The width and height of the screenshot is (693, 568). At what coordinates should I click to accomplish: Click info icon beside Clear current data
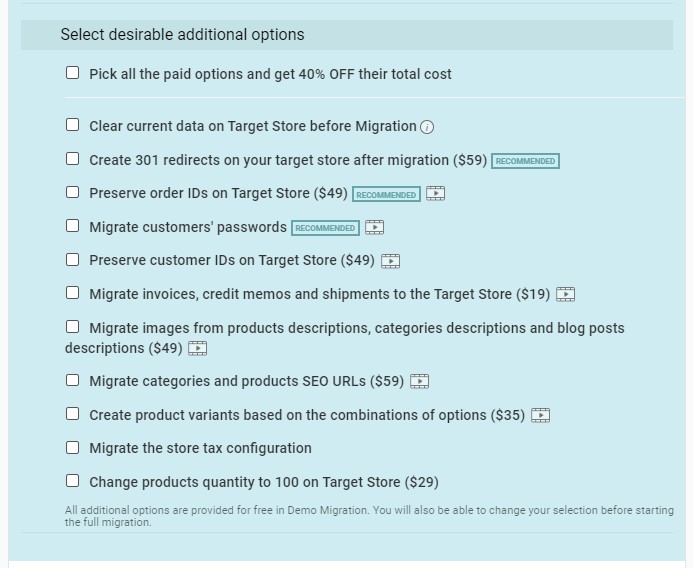(427, 127)
